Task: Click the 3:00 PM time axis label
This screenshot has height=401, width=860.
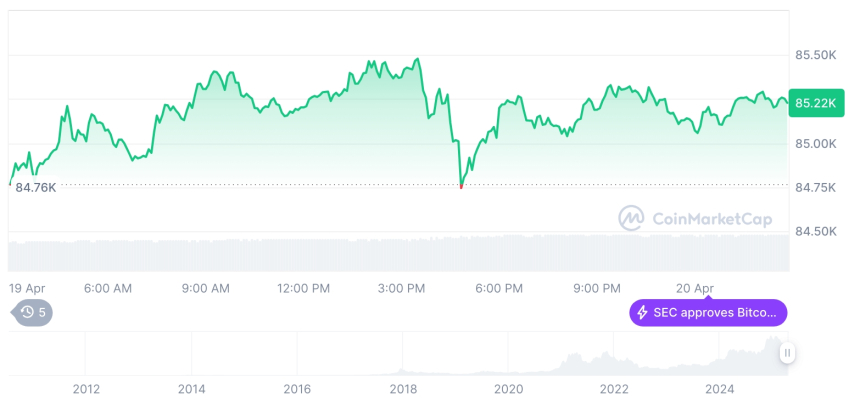Action: pos(402,288)
